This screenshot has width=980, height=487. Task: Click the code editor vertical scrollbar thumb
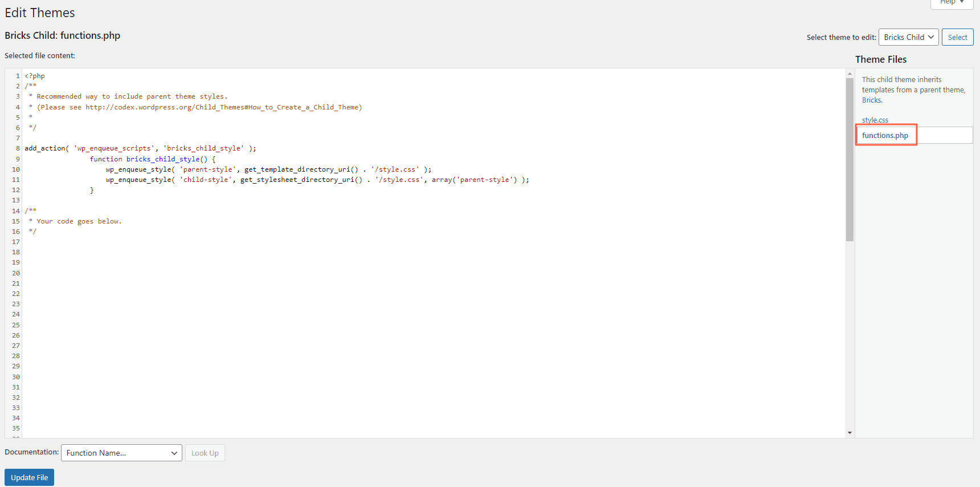click(x=850, y=160)
